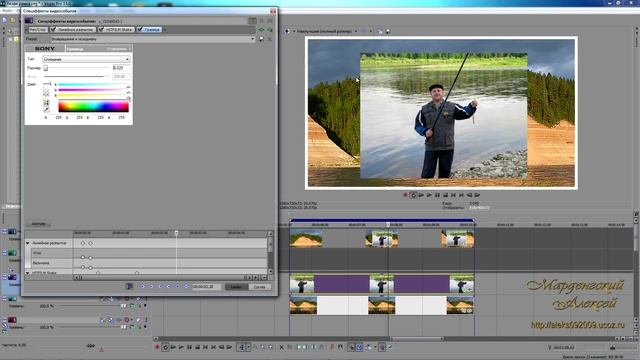Image resolution: width=640 pixels, height=360 pixels.
Task: Open the edit tool dropdown arrow
Action: click(x=248, y=347)
